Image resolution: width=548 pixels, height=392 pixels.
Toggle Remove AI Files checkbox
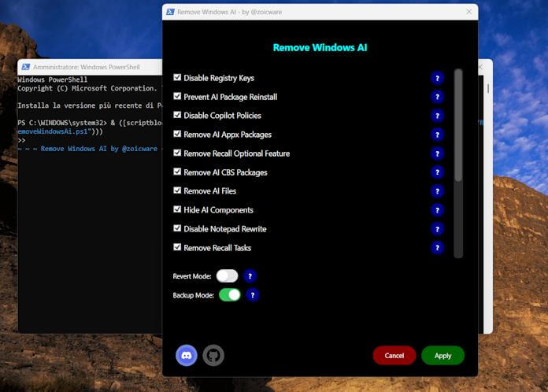click(177, 190)
